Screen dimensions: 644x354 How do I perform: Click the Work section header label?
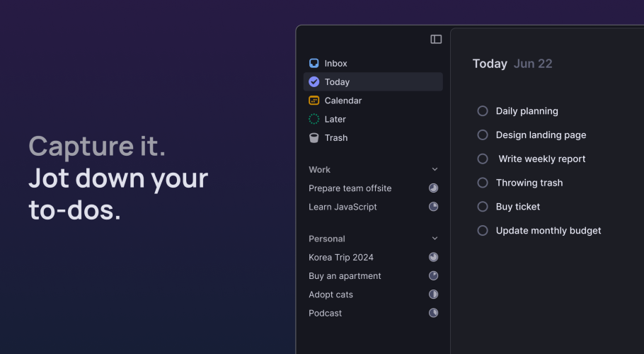(320, 170)
